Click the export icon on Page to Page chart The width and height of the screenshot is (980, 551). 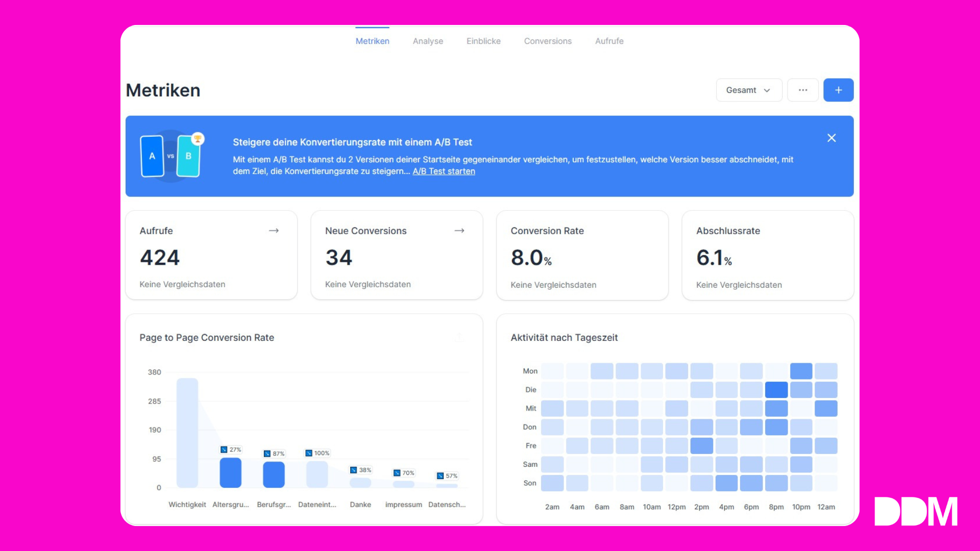459,337
